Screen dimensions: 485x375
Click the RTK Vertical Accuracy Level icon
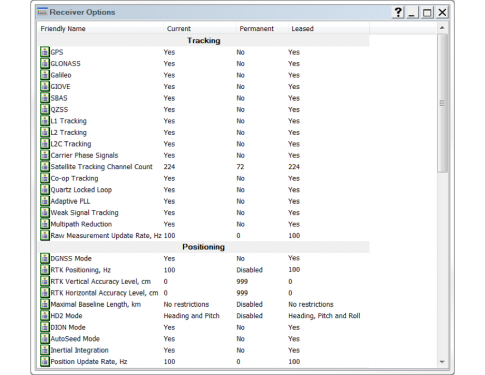coord(45,281)
